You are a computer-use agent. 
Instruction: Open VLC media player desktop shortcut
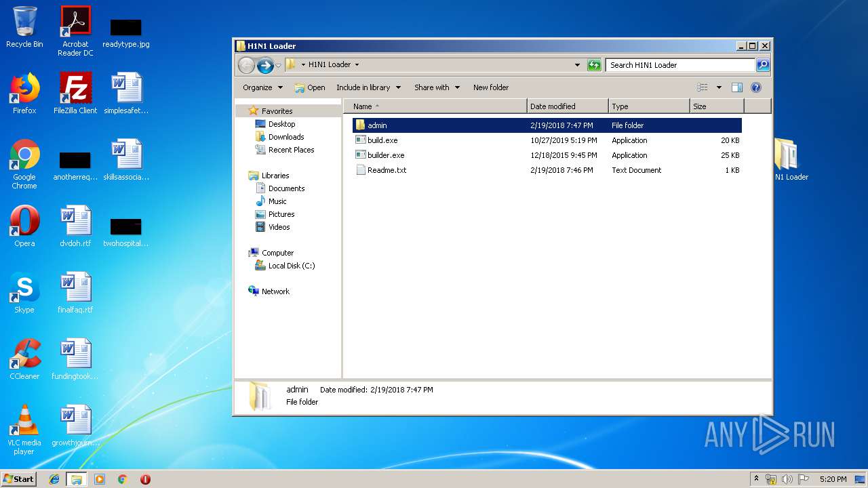24,430
